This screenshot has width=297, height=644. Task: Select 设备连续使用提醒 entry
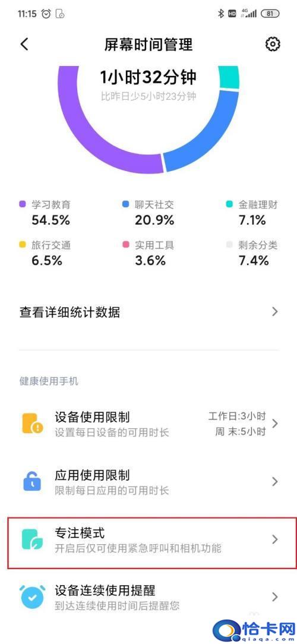(148, 597)
